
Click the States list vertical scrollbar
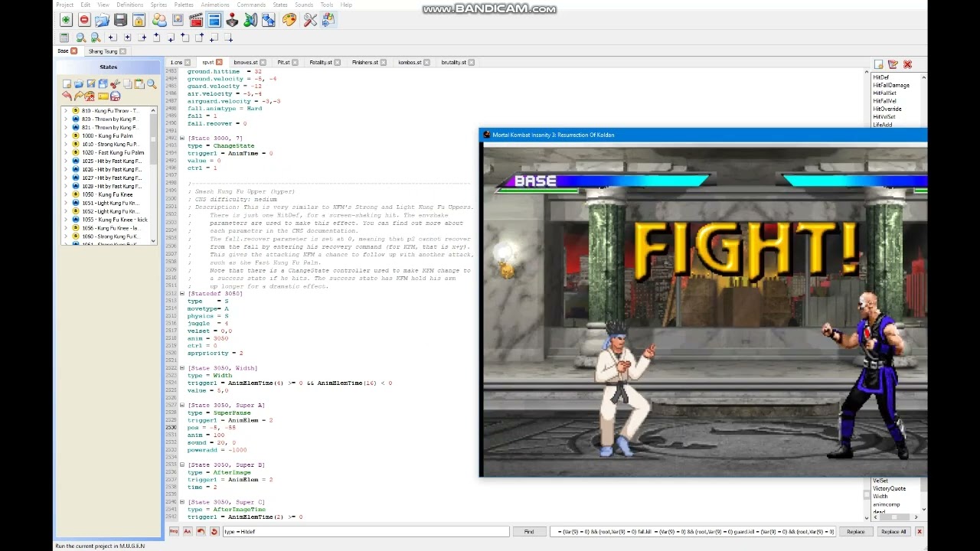pos(153,176)
